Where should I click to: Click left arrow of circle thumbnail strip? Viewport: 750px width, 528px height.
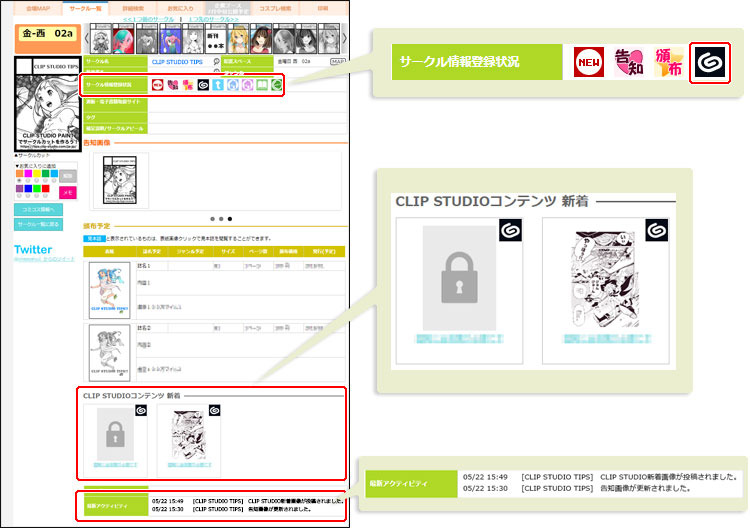(87, 38)
